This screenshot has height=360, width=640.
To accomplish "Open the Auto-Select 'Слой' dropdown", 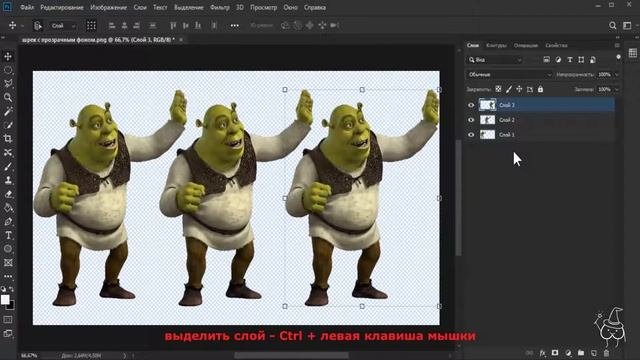I will pos(63,26).
